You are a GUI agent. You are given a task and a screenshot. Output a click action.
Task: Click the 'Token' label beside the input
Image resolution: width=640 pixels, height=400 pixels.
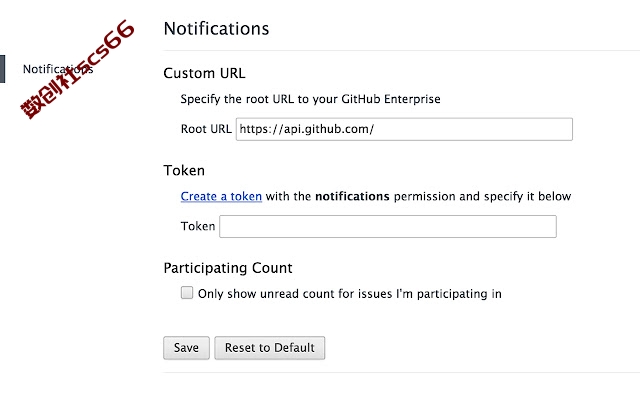(x=198, y=226)
